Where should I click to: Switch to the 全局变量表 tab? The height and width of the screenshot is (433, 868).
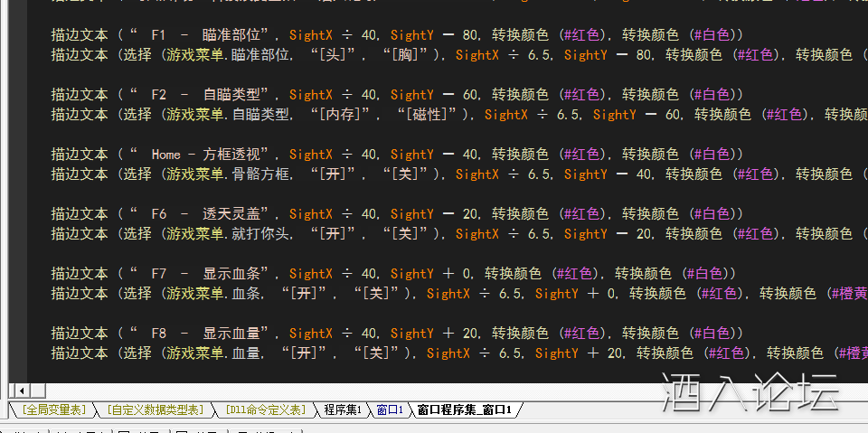pyautogui.click(x=54, y=410)
